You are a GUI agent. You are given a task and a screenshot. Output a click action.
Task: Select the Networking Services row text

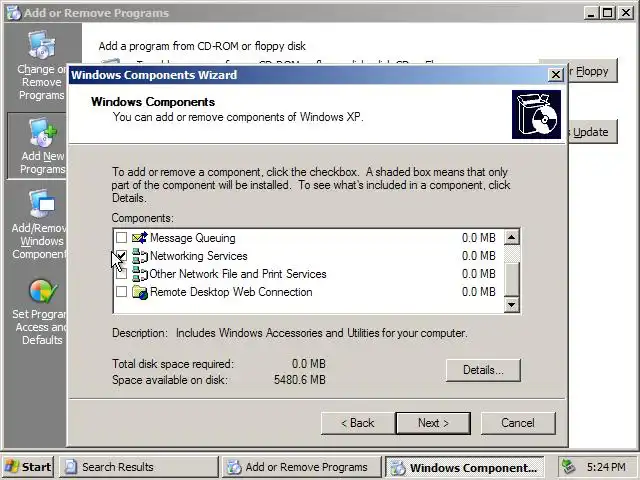[199, 256]
